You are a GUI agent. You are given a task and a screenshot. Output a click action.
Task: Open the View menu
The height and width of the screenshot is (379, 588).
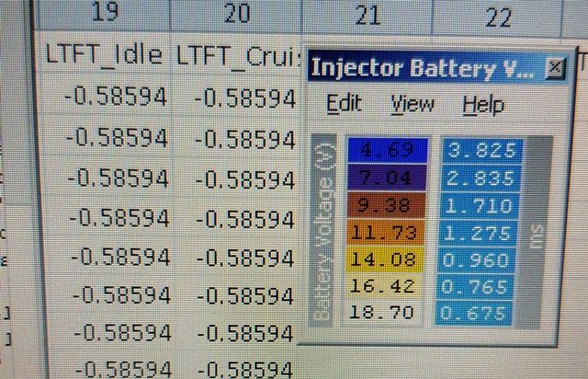[413, 104]
